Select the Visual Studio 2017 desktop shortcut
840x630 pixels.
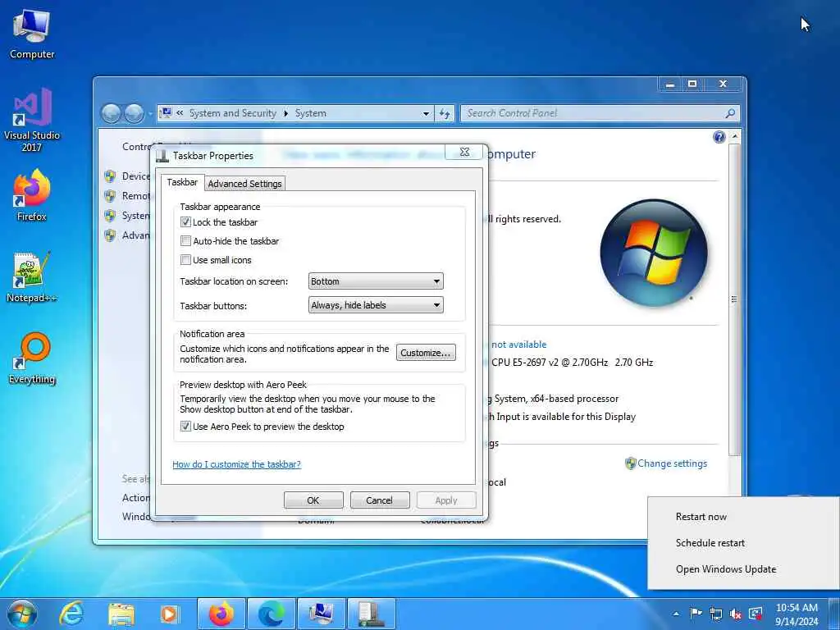(x=32, y=120)
